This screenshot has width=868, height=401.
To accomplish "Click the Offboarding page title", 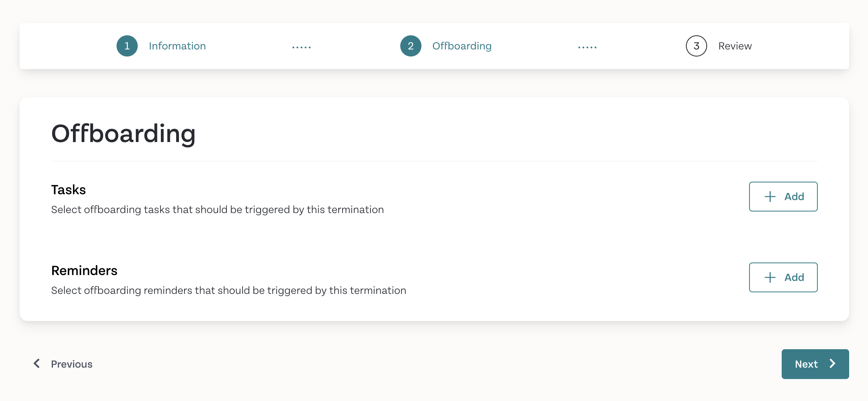I will tap(123, 134).
